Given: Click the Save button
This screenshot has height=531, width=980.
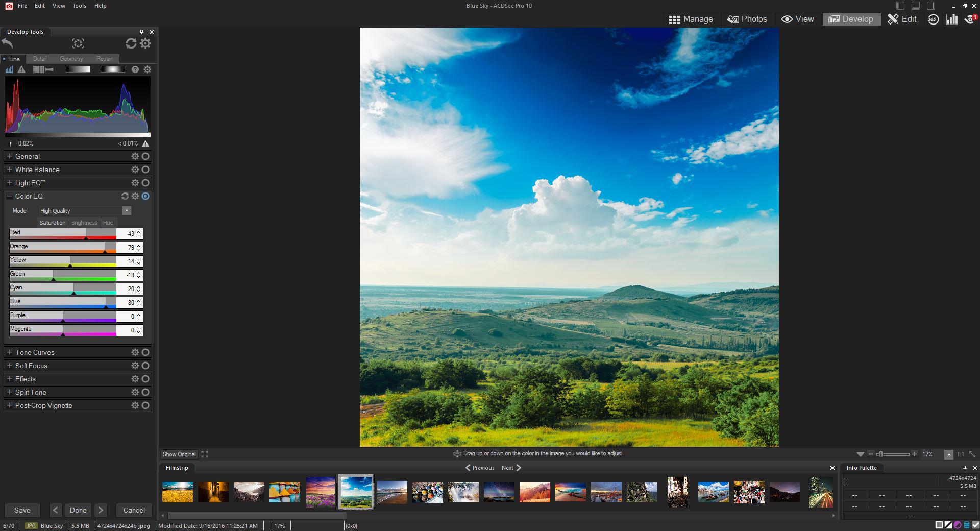Looking at the screenshot, I should (22, 510).
